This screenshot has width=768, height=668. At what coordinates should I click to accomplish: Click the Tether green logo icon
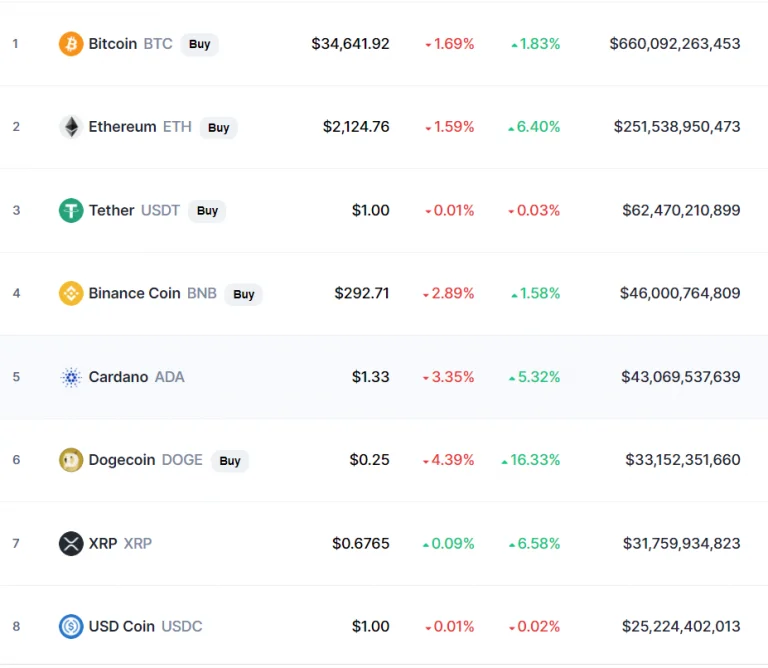coord(71,211)
